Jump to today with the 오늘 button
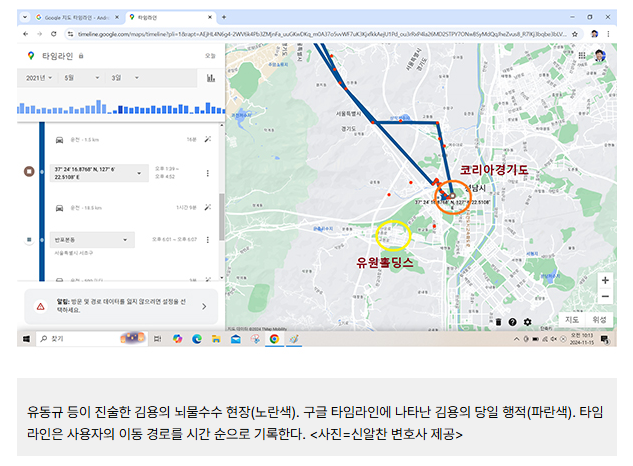Viewport: 633px width, 466px height. pos(210,56)
